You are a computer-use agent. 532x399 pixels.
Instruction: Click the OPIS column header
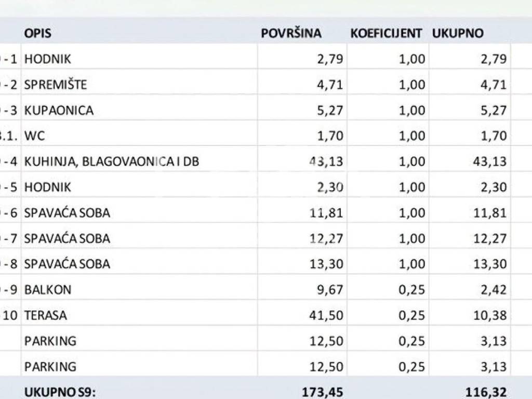pos(37,33)
